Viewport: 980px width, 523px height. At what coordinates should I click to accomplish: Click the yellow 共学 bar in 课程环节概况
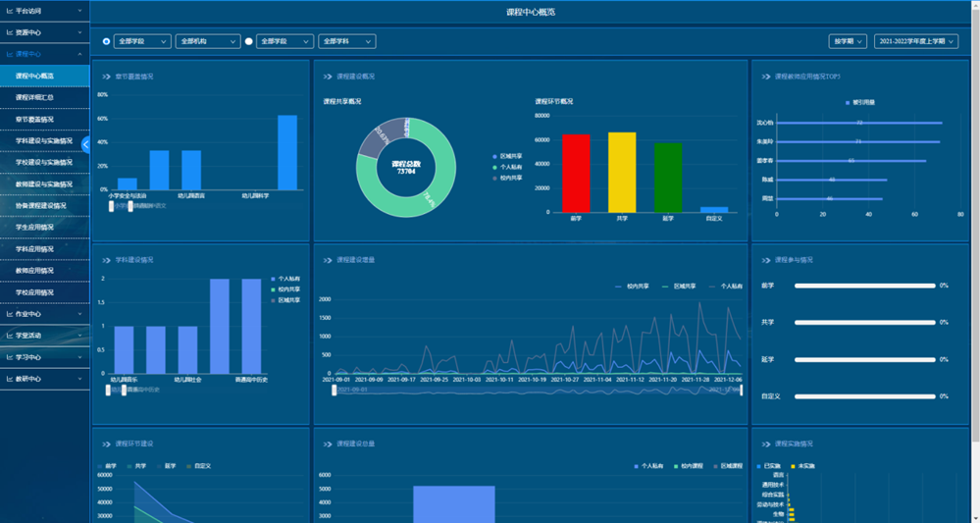pos(622,173)
